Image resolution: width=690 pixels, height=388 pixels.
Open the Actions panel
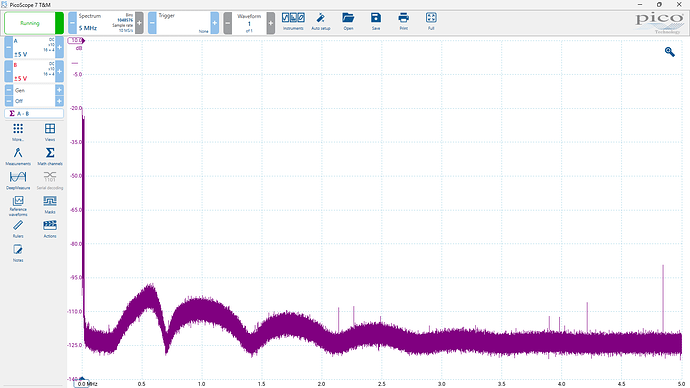tap(50, 229)
